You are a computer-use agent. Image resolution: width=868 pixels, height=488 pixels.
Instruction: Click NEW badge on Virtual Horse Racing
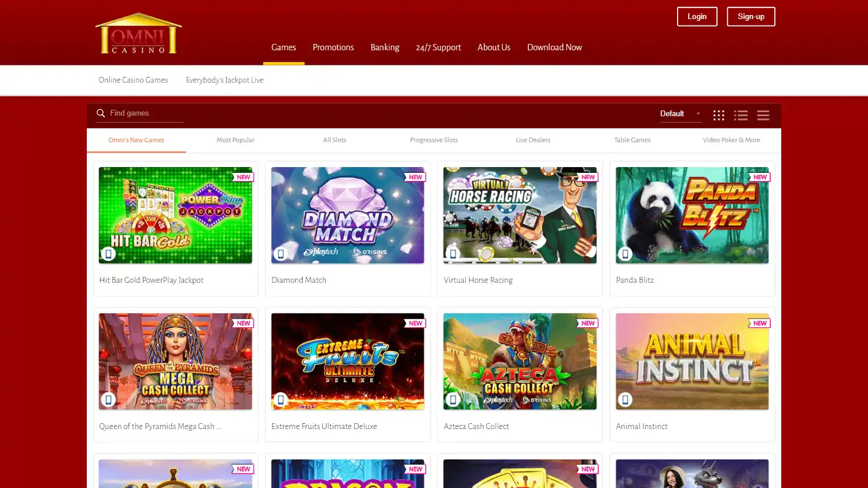[x=587, y=177]
